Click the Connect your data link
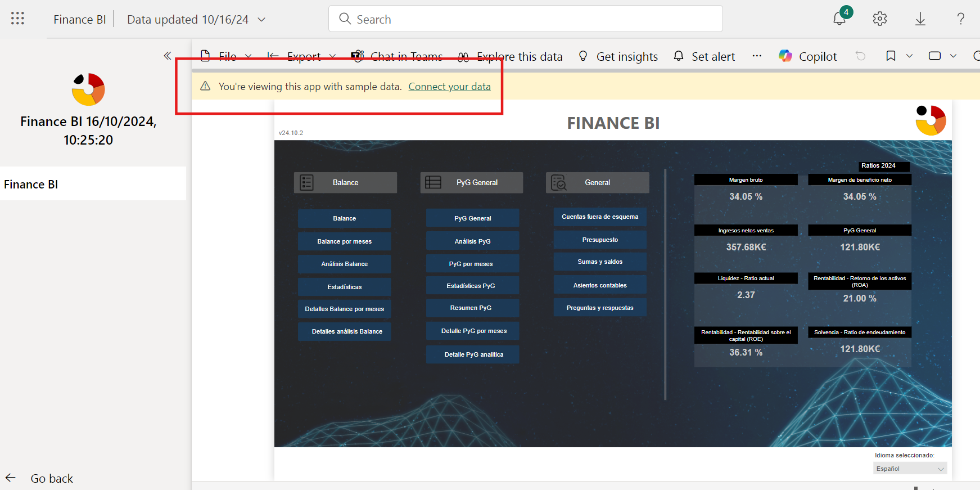This screenshot has width=980, height=490. [x=449, y=86]
